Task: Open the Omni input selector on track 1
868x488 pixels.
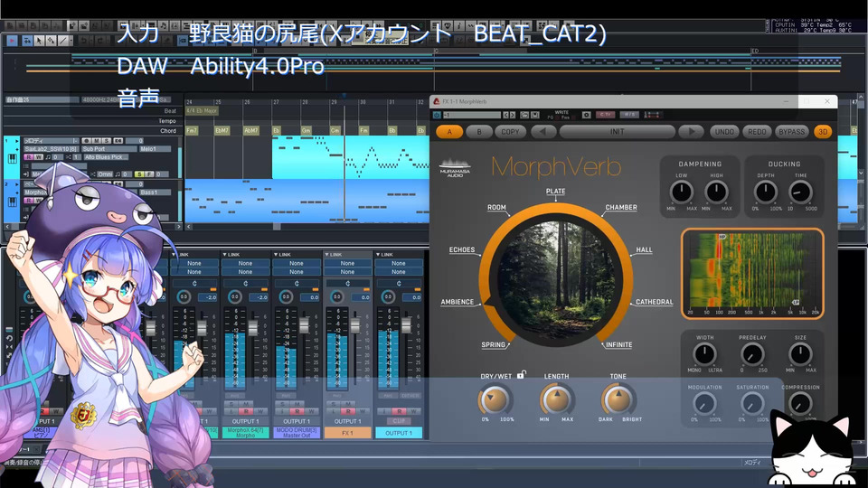Action: pos(104,174)
